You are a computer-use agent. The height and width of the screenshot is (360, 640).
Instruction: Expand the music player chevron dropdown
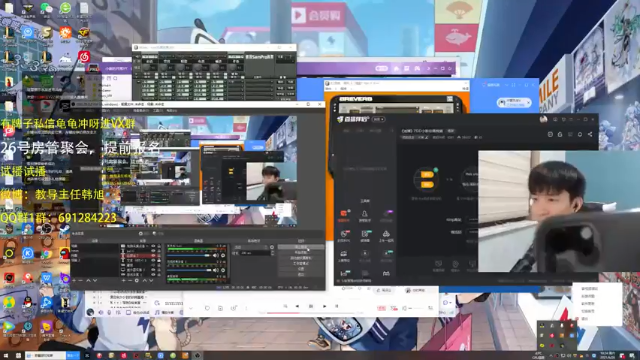[x=191, y=309]
